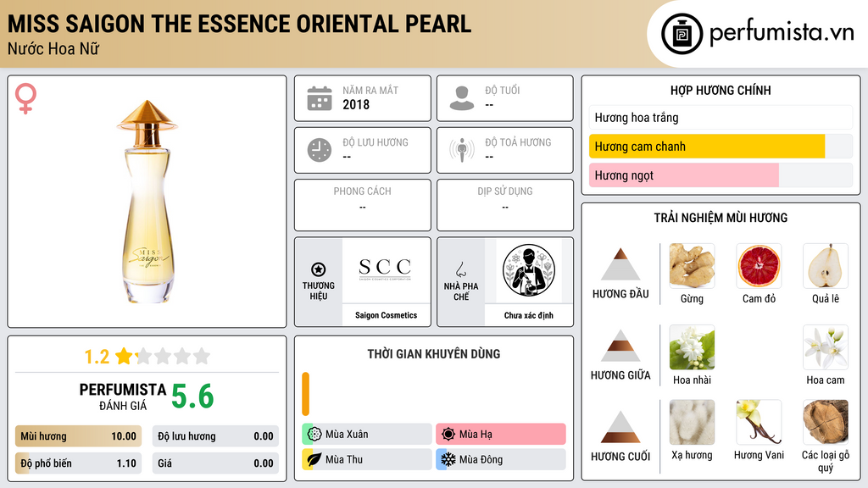Click the Thời gian khuyên dùng heading
Image resolution: width=868 pixels, height=488 pixels.
pyautogui.click(x=434, y=353)
